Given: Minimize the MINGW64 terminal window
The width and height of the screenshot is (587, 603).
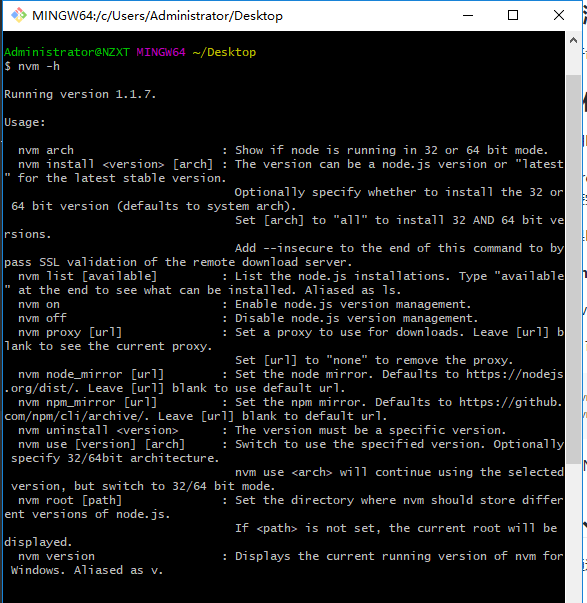Looking at the screenshot, I should 468,15.
